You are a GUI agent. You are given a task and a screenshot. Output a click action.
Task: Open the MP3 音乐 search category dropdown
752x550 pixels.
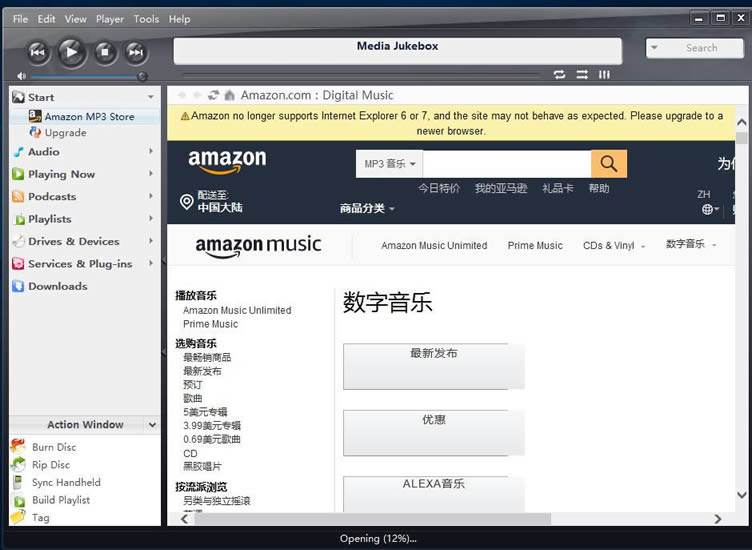pos(389,164)
